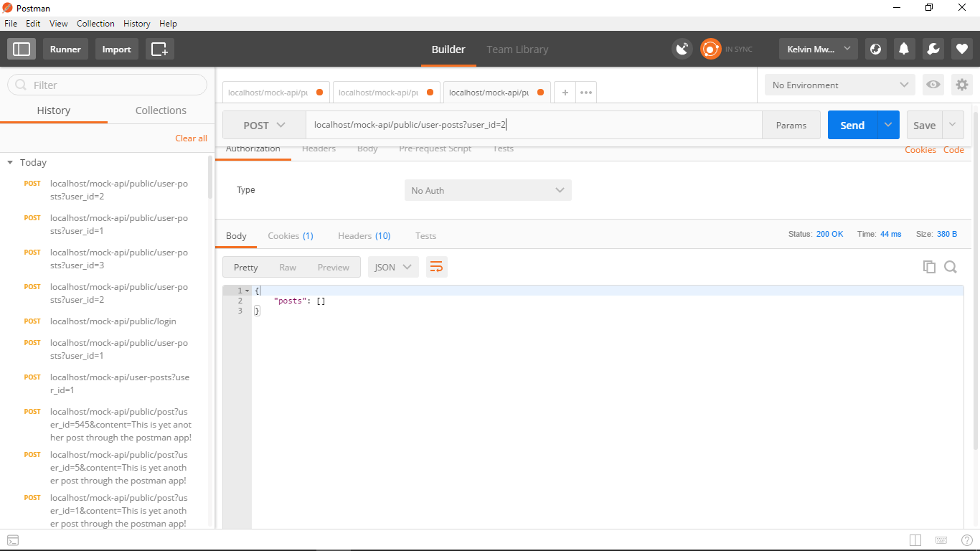
Task: Open response search with the magnifier icon
Action: pos(951,266)
